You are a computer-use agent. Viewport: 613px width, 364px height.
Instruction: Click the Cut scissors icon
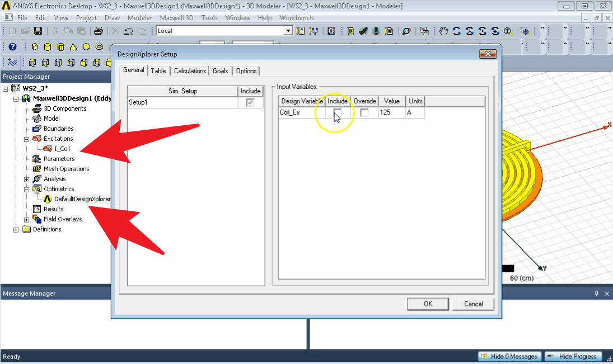55,31
